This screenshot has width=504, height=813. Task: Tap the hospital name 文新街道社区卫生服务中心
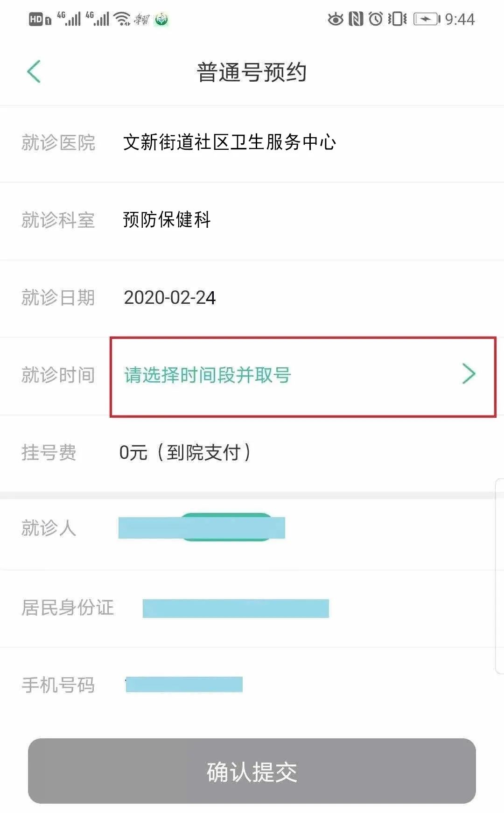point(229,142)
